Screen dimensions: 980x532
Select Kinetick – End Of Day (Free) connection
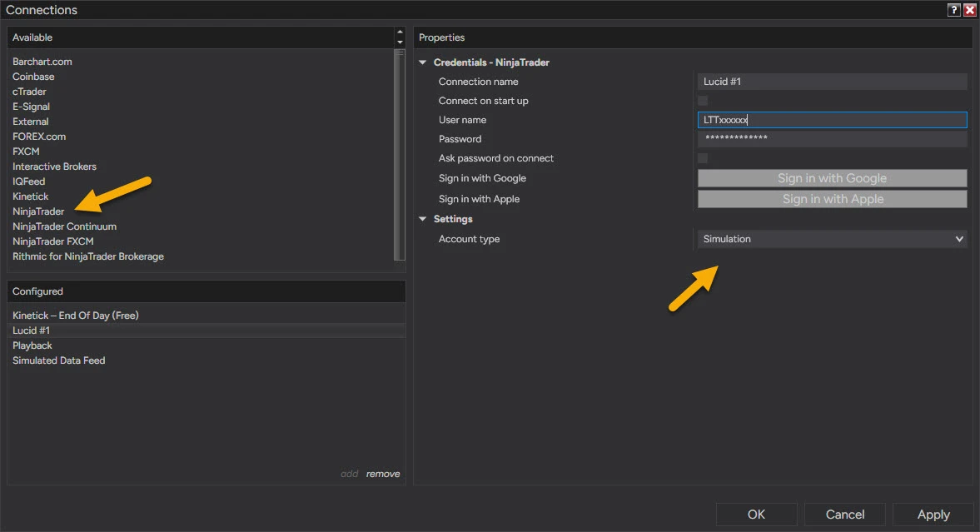point(76,315)
